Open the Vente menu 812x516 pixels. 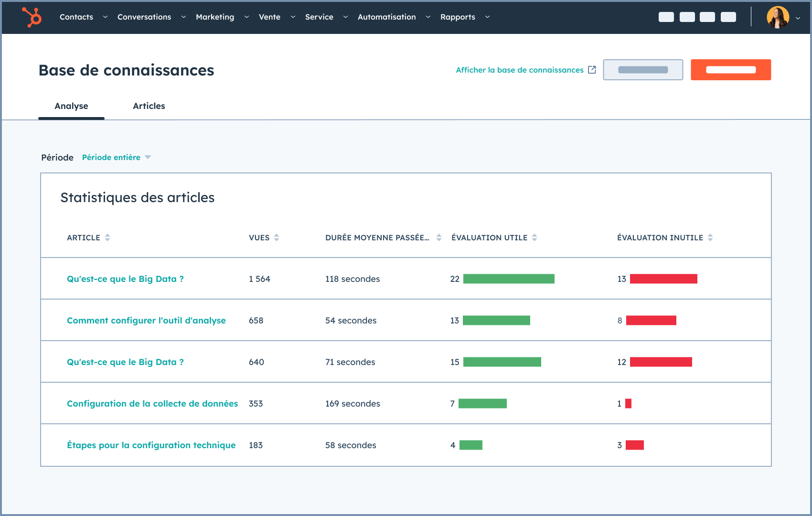point(269,17)
